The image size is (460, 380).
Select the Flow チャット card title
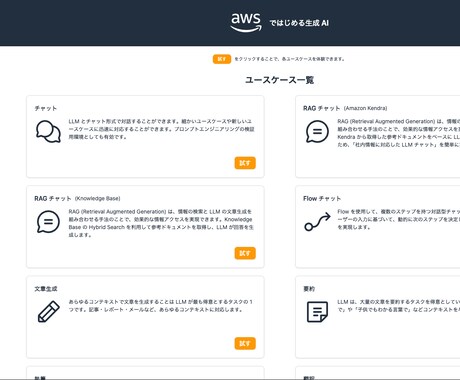click(x=322, y=198)
